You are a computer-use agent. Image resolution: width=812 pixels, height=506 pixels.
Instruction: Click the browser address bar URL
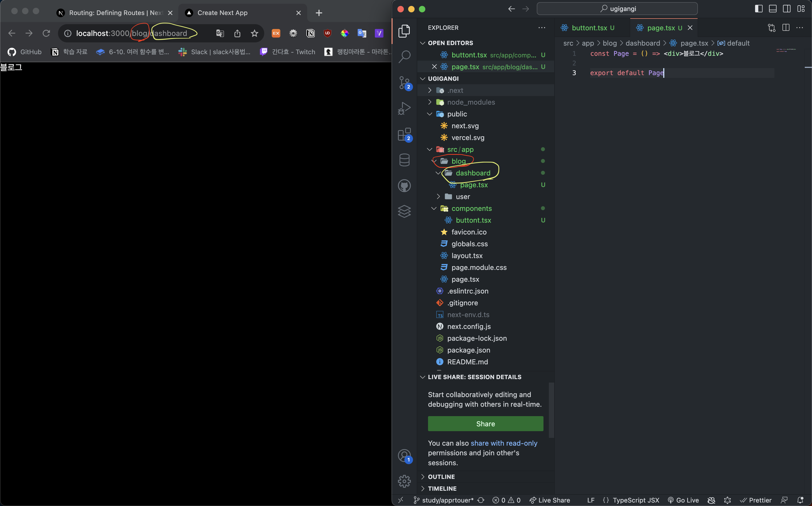(x=132, y=33)
